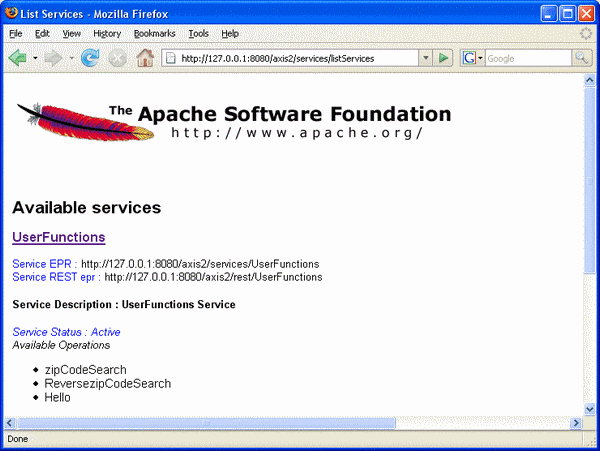Click the Stop loading icon
The image size is (600, 451).
tap(118, 58)
